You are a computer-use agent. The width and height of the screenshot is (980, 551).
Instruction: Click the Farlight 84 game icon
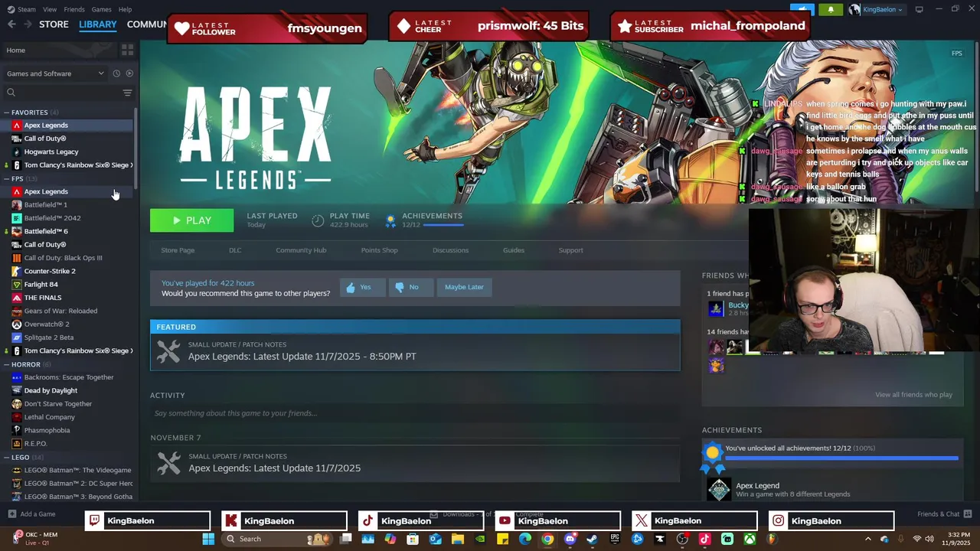click(x=17, y=285)
